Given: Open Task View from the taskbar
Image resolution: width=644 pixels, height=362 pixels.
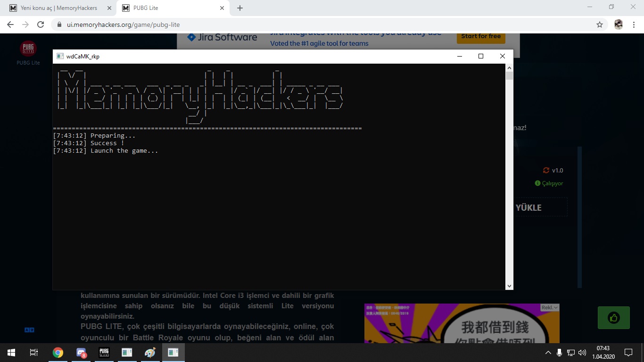Looking at the screenshot, I should coord(34,353).
